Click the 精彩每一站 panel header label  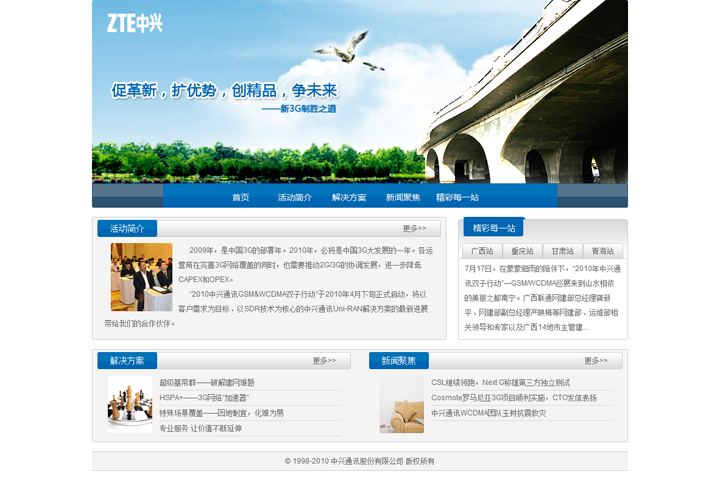pos(494,228)
